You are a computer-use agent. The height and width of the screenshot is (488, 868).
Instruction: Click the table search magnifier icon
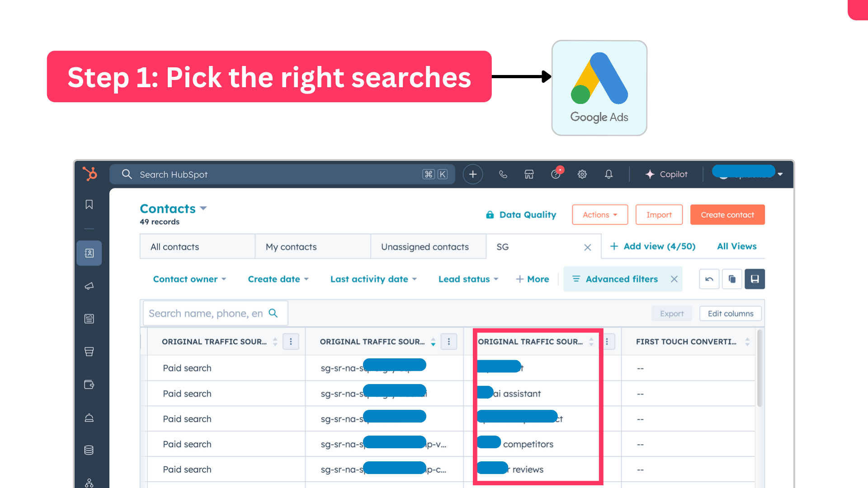(x=273, y=313)
